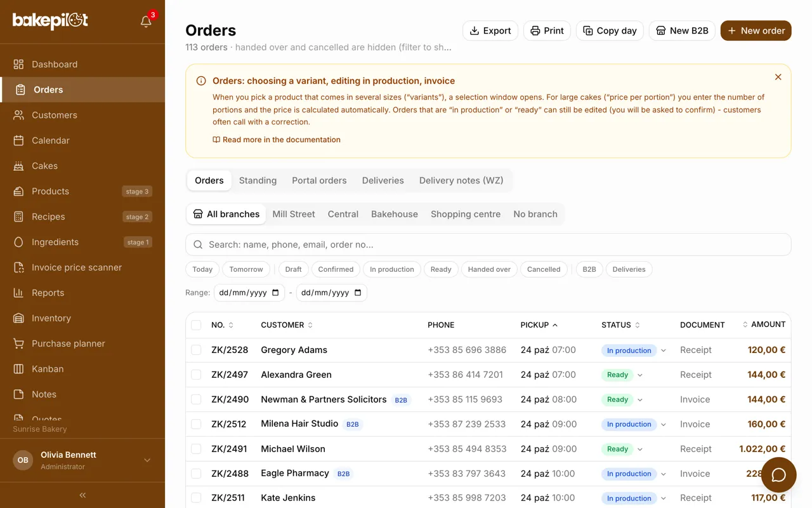Open status dropdown for Eagle Pharmacy order
The height and width of the screenshot is (508, 812).
coord(664,474)
